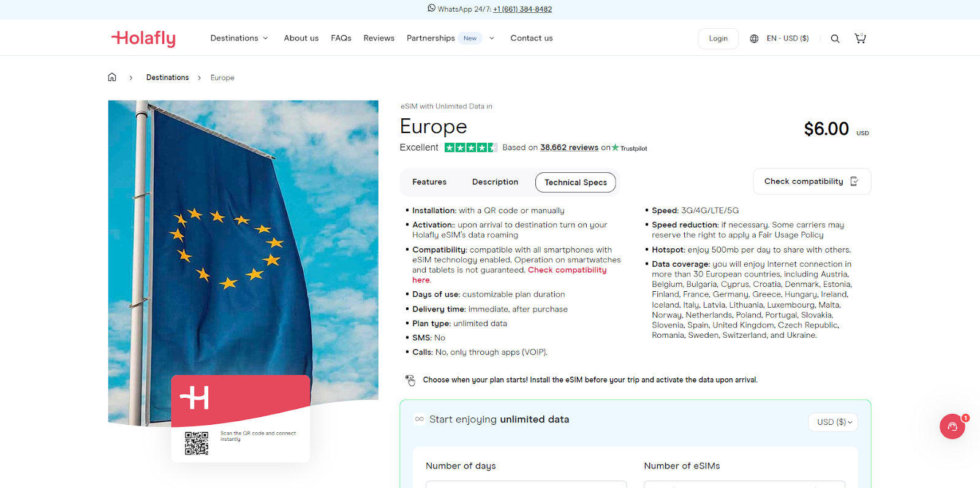Viewport: 980px width, 488px height.
Task: Expand the Destinations menu
Action: click(239, 38)
